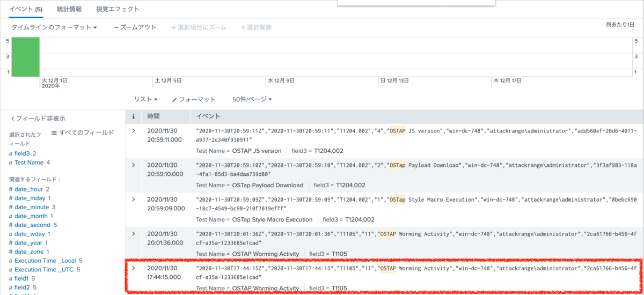The image size is (644, 295).
Task: Click Test Name value OSTap Payload Download
Action: 267,185
